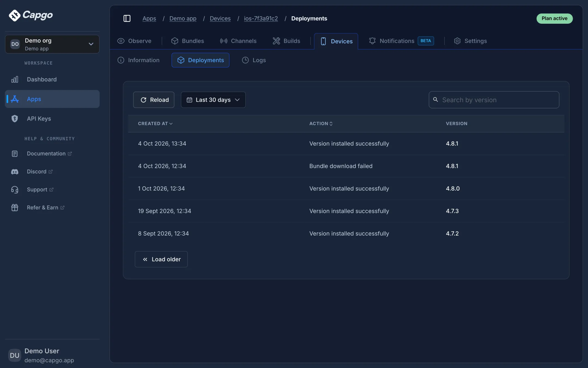
Task: Open the Logs sub-tab
Action: click(254, 60)
